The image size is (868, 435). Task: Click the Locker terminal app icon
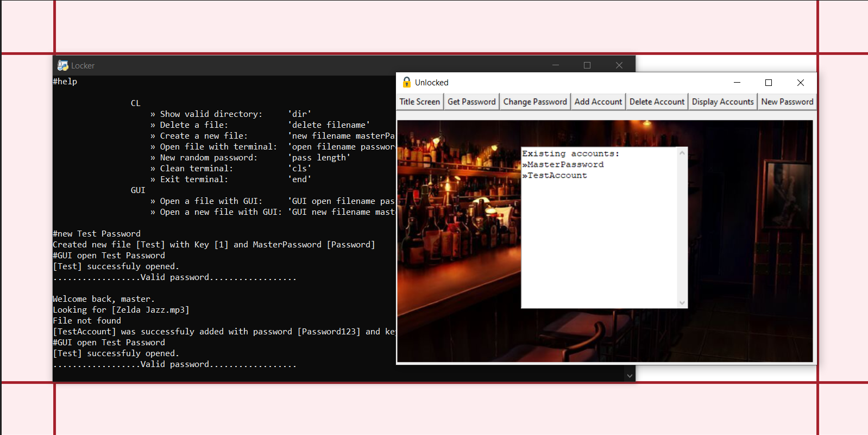pos(63,66)
